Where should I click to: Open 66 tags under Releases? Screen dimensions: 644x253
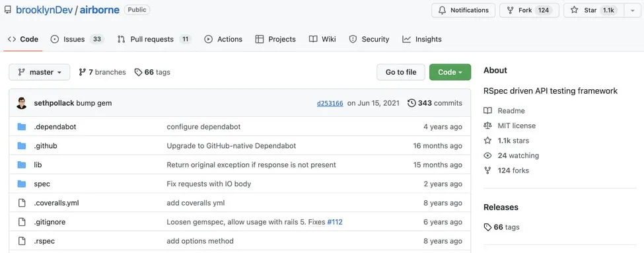point(501,227)
